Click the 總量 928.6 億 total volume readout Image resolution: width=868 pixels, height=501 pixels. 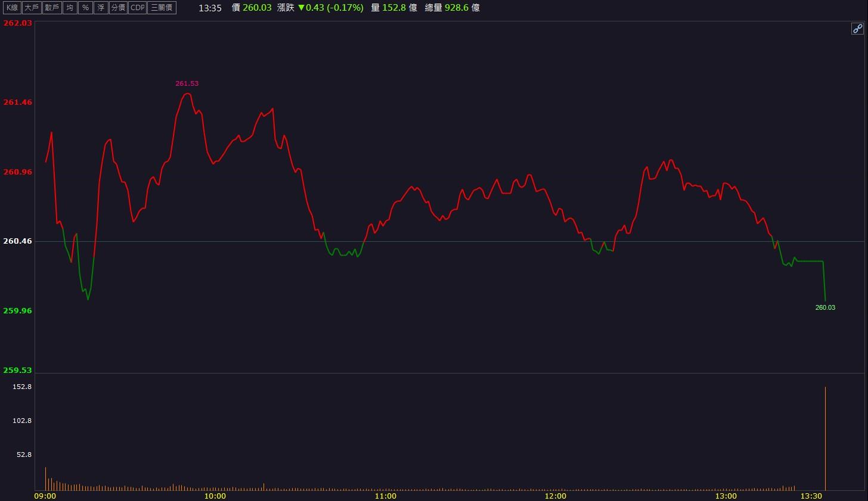tap(452, 8)
